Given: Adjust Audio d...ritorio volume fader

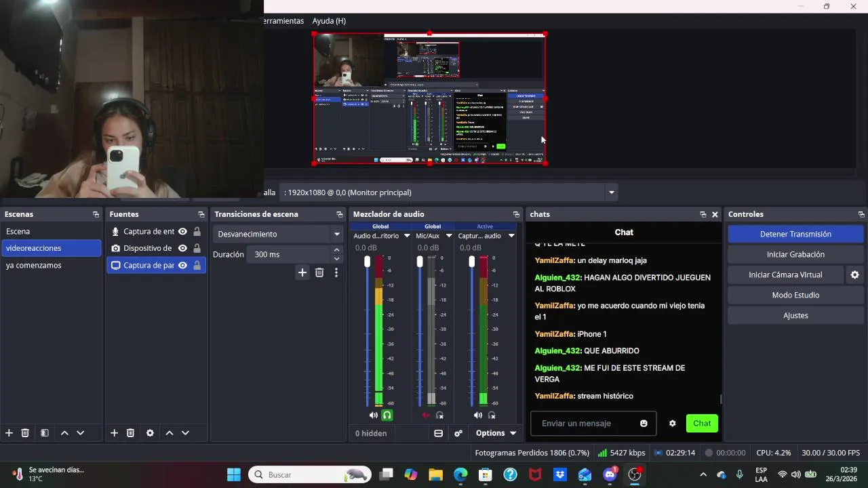Looking at the screenshot, I should [x=368, y=262].
